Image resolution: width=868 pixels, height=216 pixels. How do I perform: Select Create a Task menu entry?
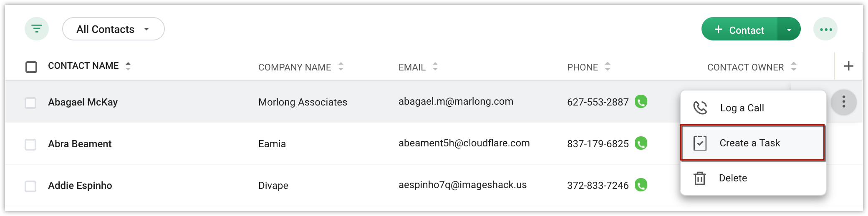point(753,143)
